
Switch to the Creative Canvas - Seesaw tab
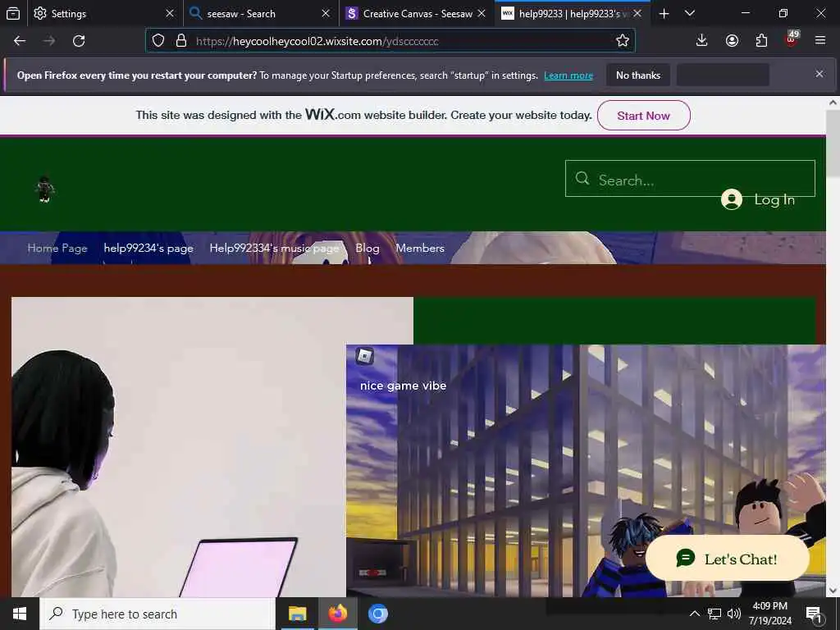(416, 13)
